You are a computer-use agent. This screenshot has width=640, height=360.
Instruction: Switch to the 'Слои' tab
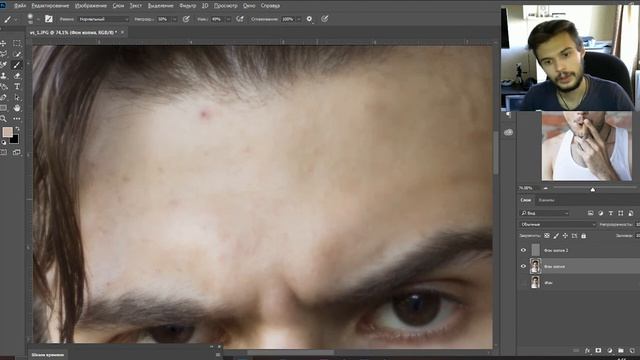pyautogui.click(x=525, y=200)
